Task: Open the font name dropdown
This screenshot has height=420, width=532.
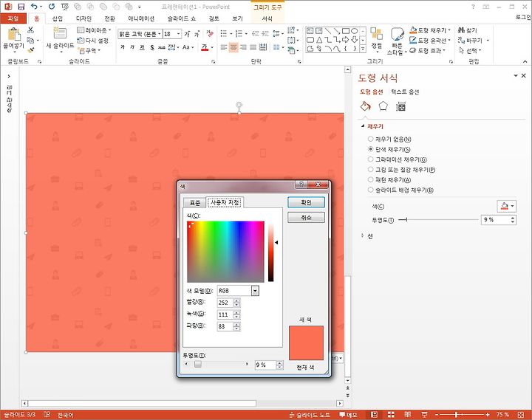Action: [x=159, y=33]
